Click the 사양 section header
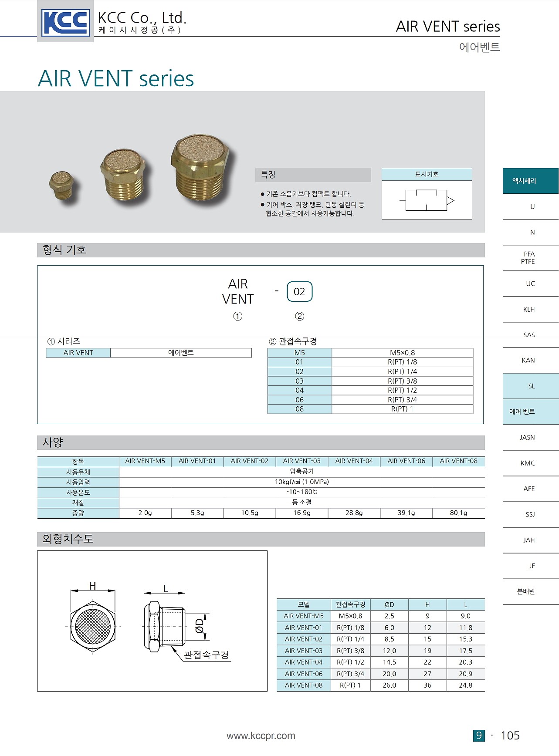This screenshot has height=756, width=559. click(261, 442)
